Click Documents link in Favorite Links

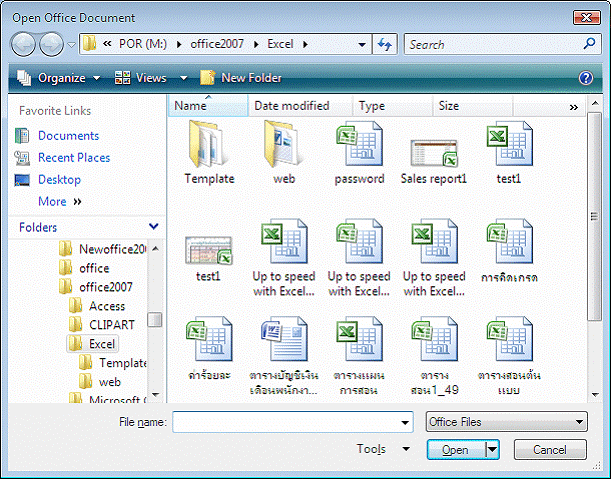click(69, 136)
